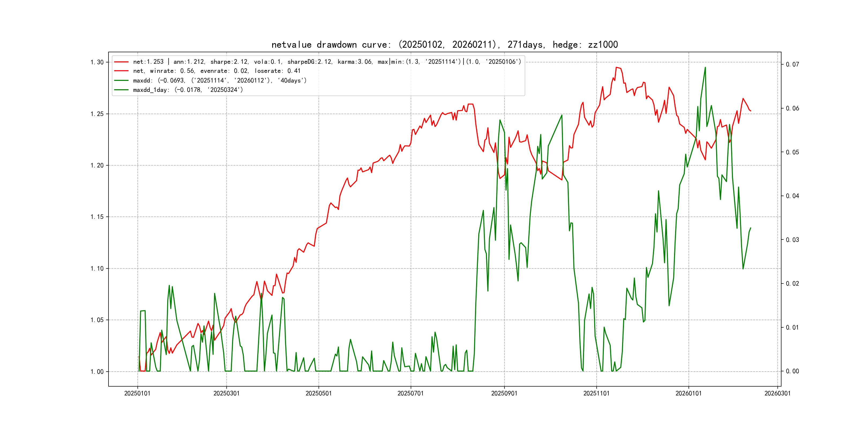The height and width of the screenshot is (434, 868).
Task: Select the legend entry 'maxdd: (-0.0693'
Action: click(220, 81)
